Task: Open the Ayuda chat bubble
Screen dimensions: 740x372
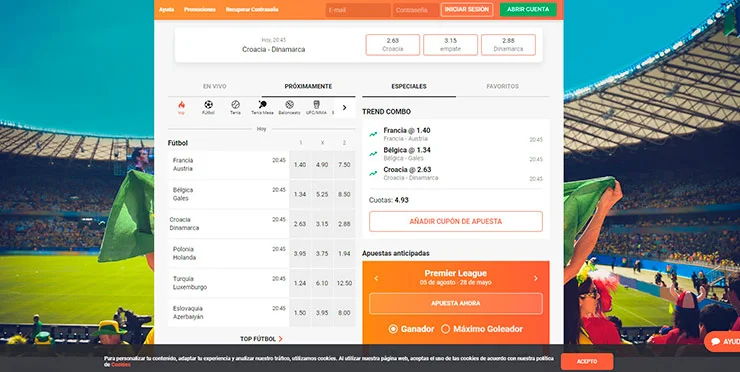Action: [x=723, y=341]
